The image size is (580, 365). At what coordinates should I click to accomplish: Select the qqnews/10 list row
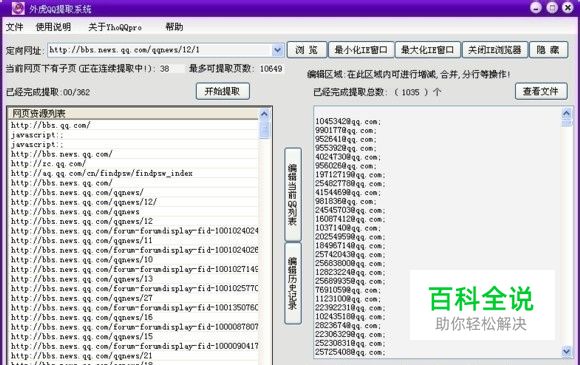pyautogui.click(x=133, y=260)
